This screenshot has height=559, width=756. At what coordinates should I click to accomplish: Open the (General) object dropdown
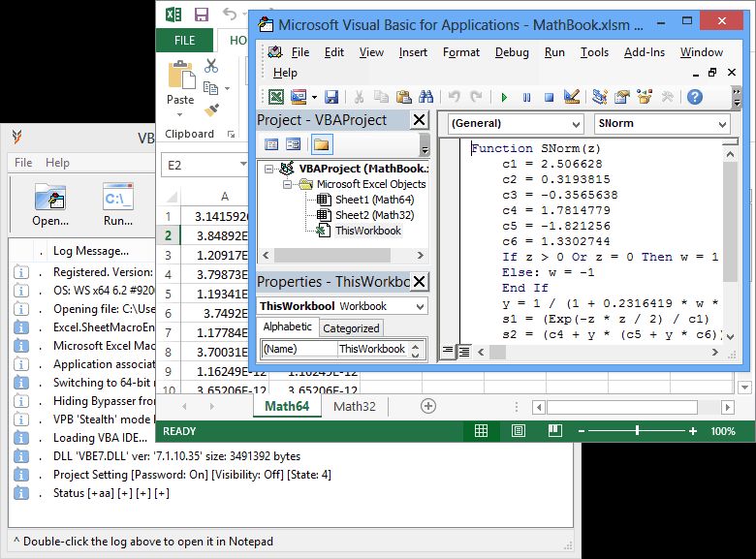pyautogui.click(x=576, y=124)
